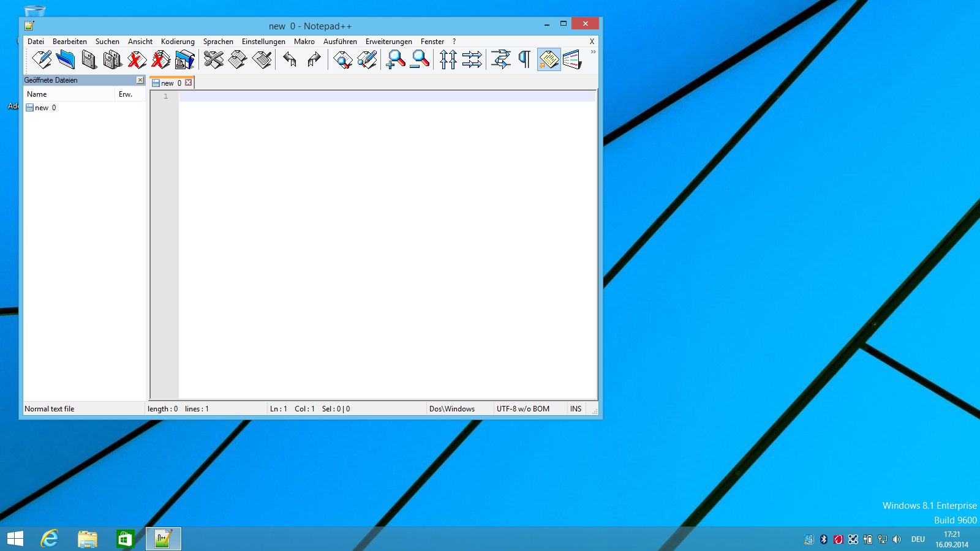
Task: Click the Bluetooth tray icon
Action: coord(824,539)
